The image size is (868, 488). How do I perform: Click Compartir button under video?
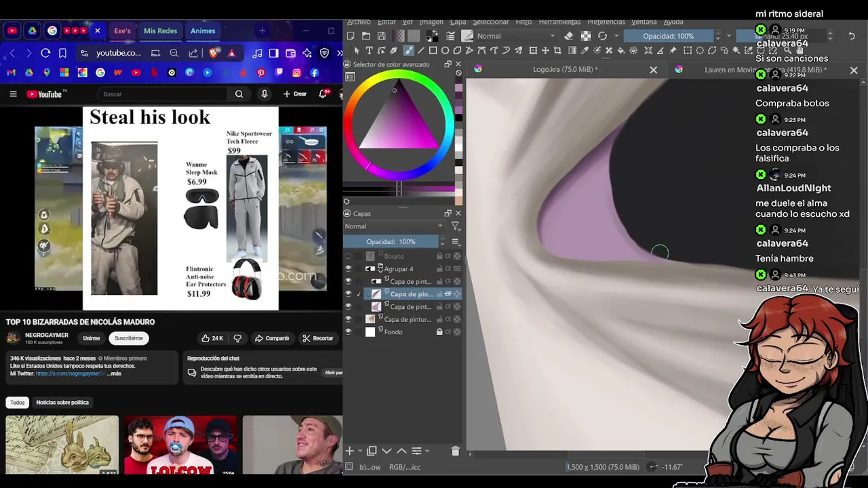coord(271,338)
